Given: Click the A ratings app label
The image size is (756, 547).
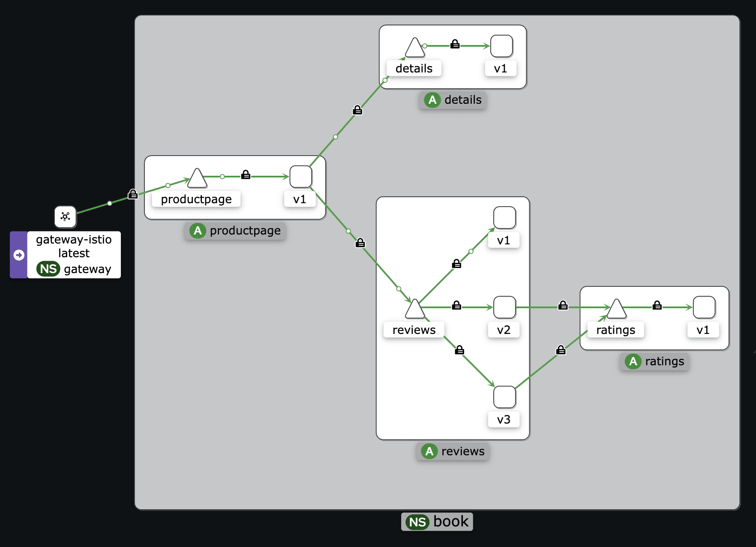Looking at the screenshot, I should click(x=655, y=361).
